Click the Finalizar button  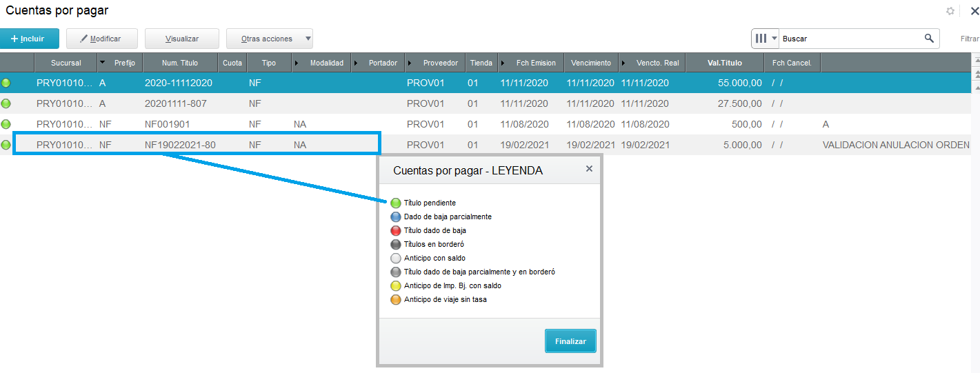pos(570,341)
